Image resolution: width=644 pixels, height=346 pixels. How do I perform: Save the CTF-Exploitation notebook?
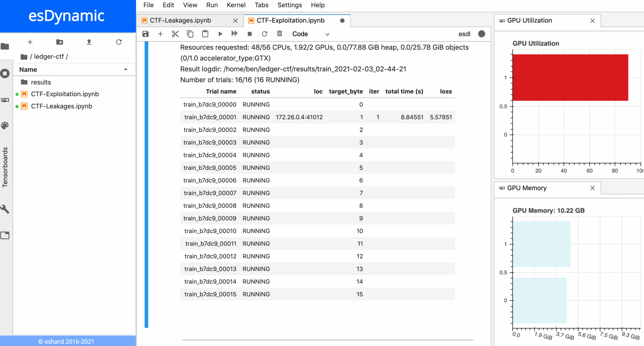(x=145, y=33)
